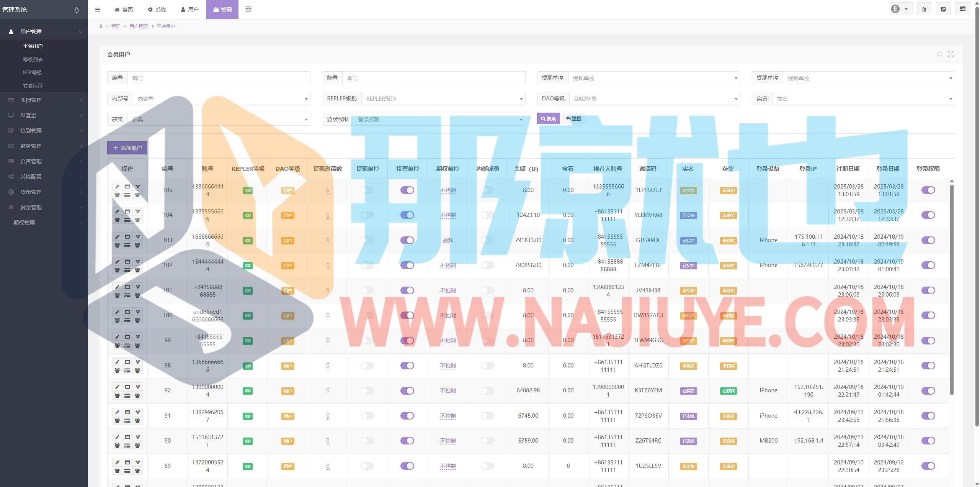
Task: Click the panel refresh icon of 会员用户
Action: pyautogui.click(x=939, y=54)
